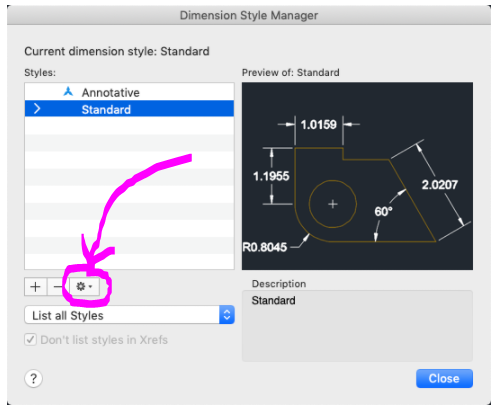This screenshot has width=498, height=408.
Task: Click the annotative icon beside Annotative style
Action: pyautogui.click(x=68, y=92)
